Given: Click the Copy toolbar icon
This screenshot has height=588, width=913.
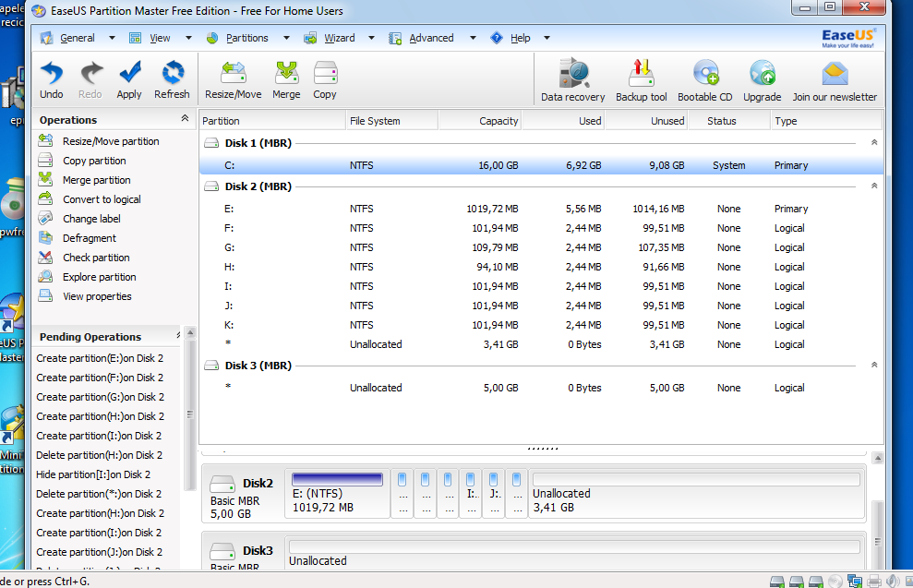Looking at the screenshot, I should click(x=325, y=79).
